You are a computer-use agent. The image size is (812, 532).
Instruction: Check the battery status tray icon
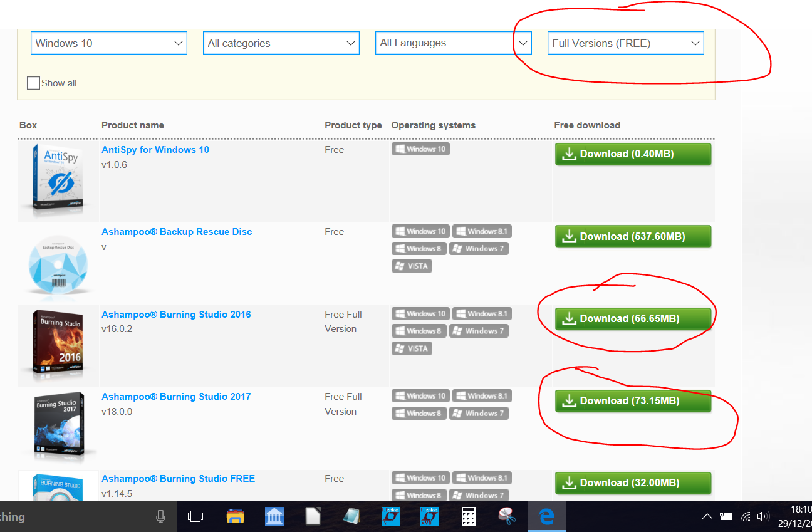pos(726,517)
